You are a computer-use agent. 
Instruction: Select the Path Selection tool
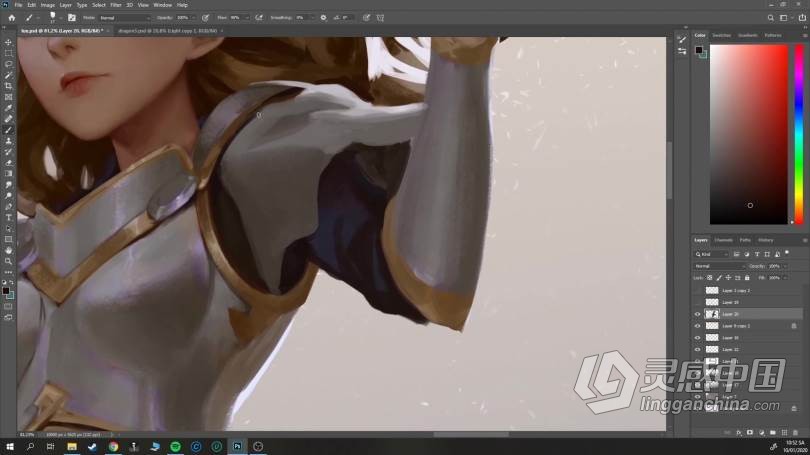tap(8, 228)
